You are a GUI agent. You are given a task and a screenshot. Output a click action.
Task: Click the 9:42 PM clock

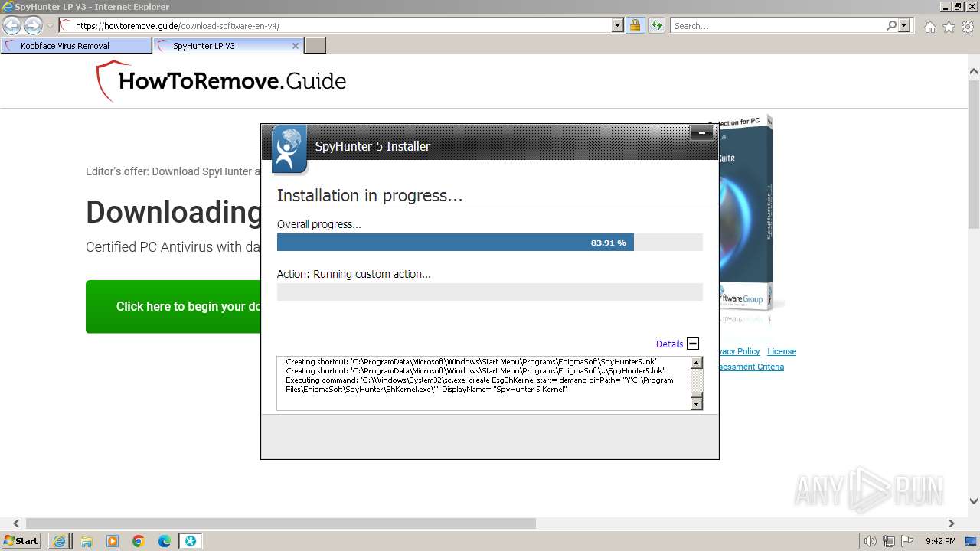coord(940,541)
